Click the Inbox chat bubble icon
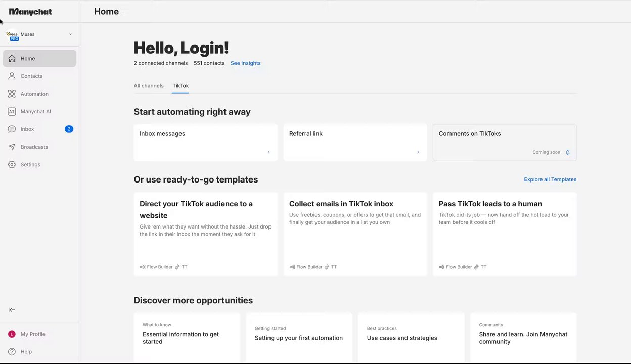Viewport: 631px width, 364px height. pyautogui.click(x=12, y=129)
